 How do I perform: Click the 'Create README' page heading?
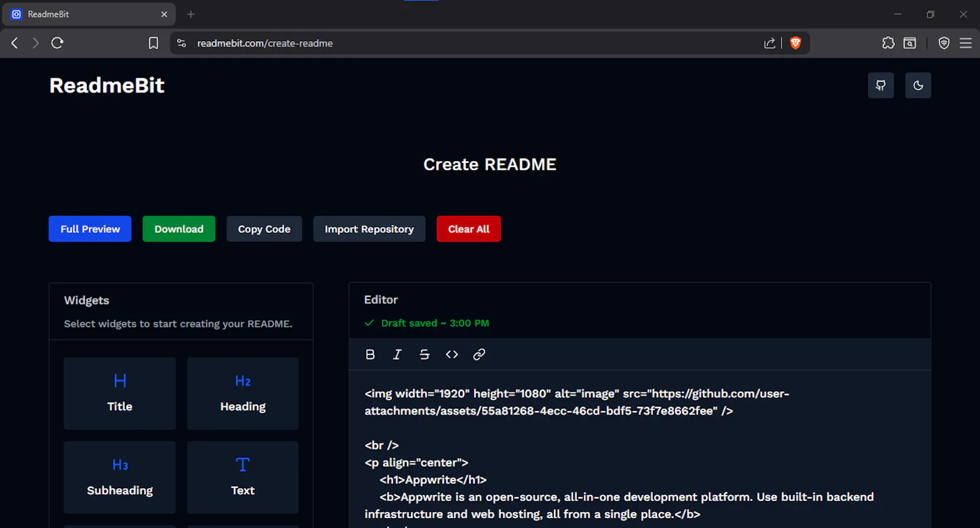click(x=490, y=165)
